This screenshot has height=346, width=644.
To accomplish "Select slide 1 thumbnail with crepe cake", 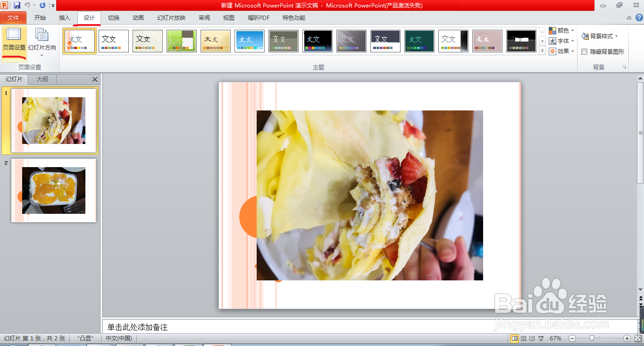I will pos(54,120).
